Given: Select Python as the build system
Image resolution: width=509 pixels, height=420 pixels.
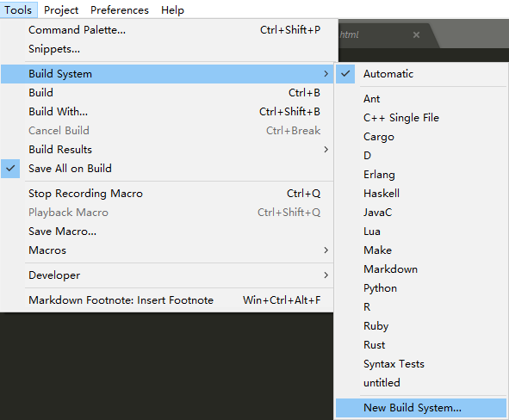Looking at the screenshot, I should pos(421,288).
